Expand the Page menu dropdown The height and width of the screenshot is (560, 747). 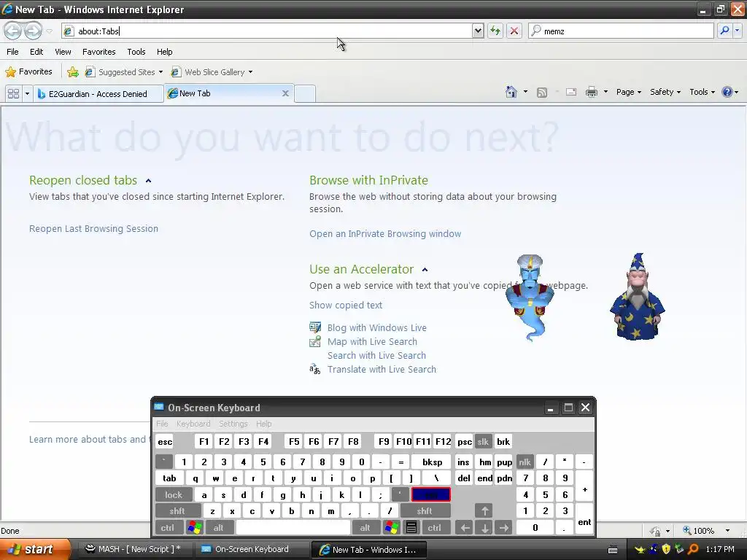629,92
